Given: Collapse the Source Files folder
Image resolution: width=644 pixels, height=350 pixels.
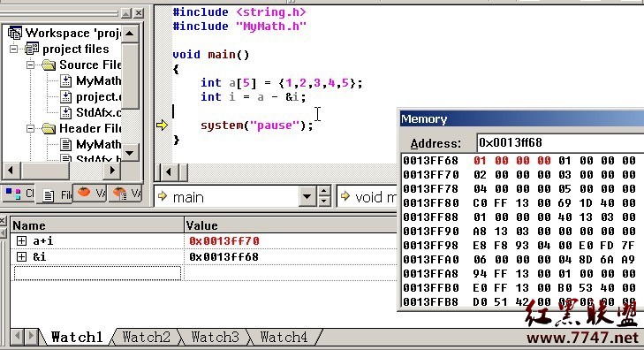Looking at the screenshot, I should tap(30, 65).
